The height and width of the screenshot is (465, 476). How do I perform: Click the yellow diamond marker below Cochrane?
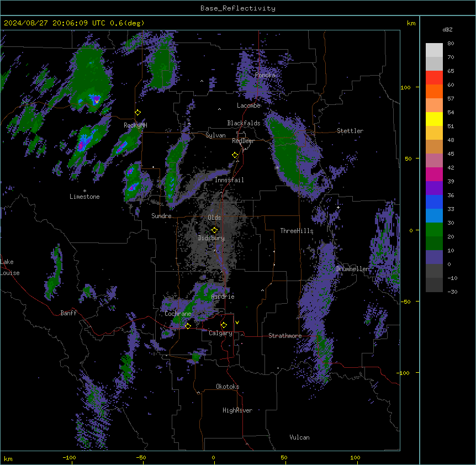point(188,326)
